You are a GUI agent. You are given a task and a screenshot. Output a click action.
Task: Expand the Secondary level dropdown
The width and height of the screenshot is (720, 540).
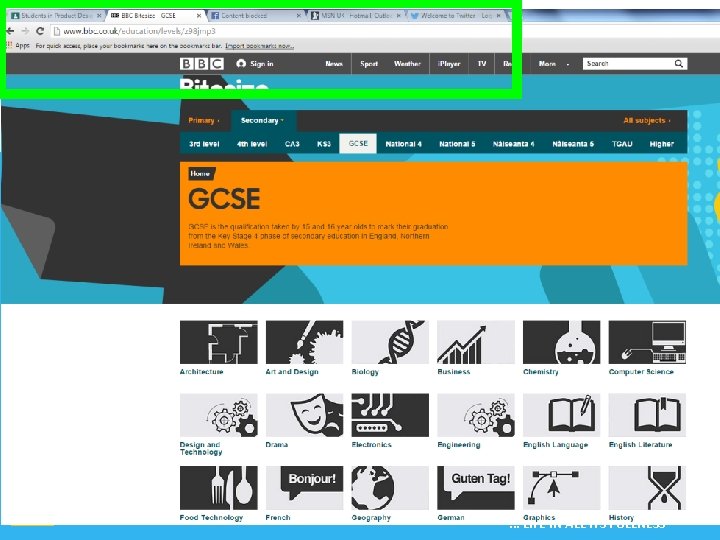click(x=262, y=120)
